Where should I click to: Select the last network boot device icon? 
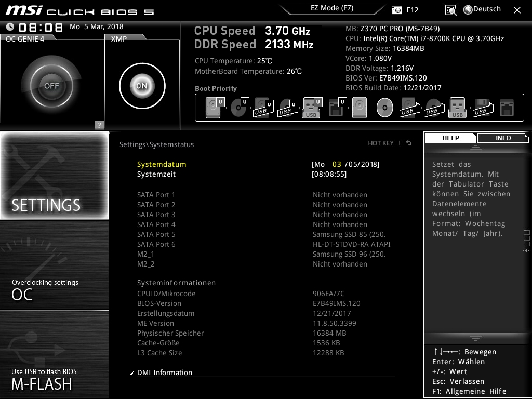pyautogui.click(x=506, y=108)
